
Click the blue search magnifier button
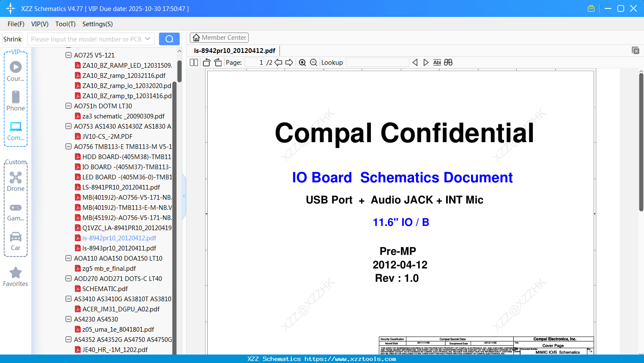click(169, 39)
